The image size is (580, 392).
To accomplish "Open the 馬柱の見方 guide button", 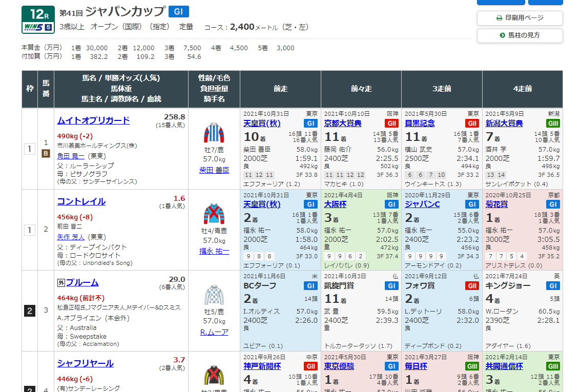I will click(520, 35).
